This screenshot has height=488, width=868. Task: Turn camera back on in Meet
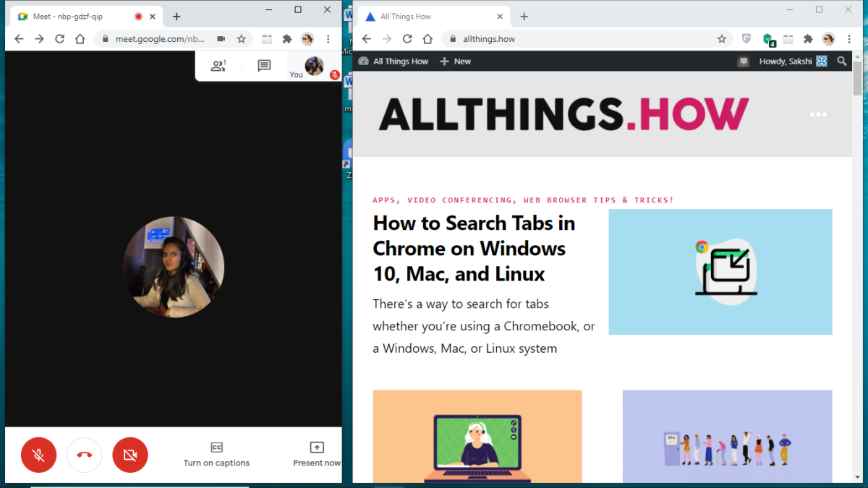[x=130, y=455]
